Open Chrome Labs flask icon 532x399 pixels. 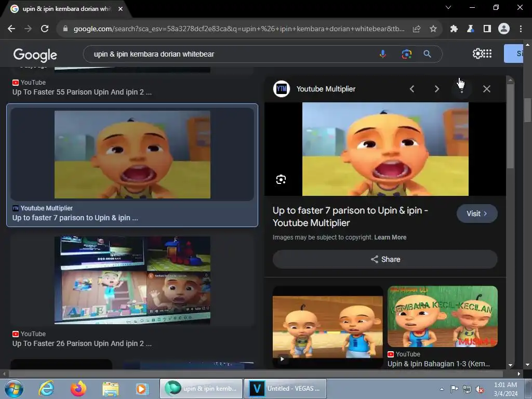(x=470, y=29)
